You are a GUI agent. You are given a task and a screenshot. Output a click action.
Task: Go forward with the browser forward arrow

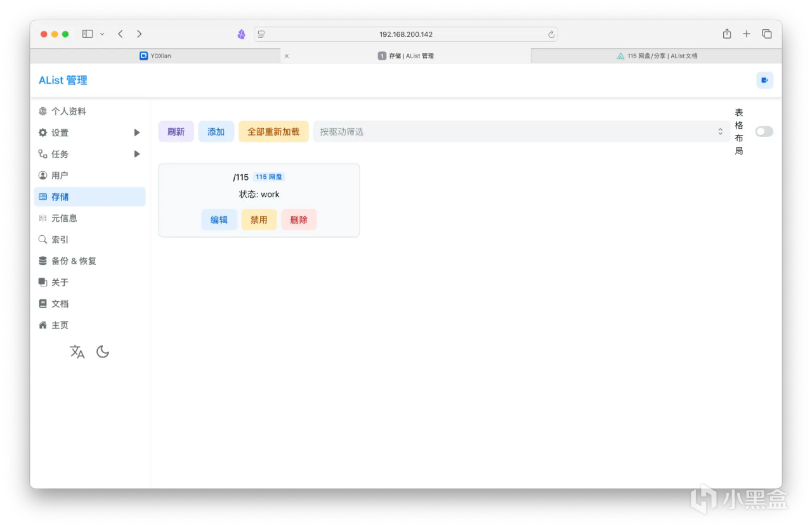point(140,34)
